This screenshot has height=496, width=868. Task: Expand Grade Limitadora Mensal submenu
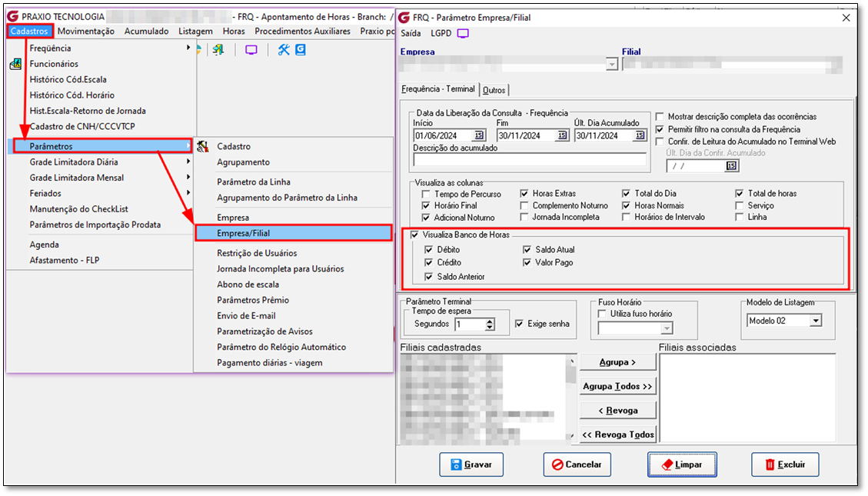[188, 177]
